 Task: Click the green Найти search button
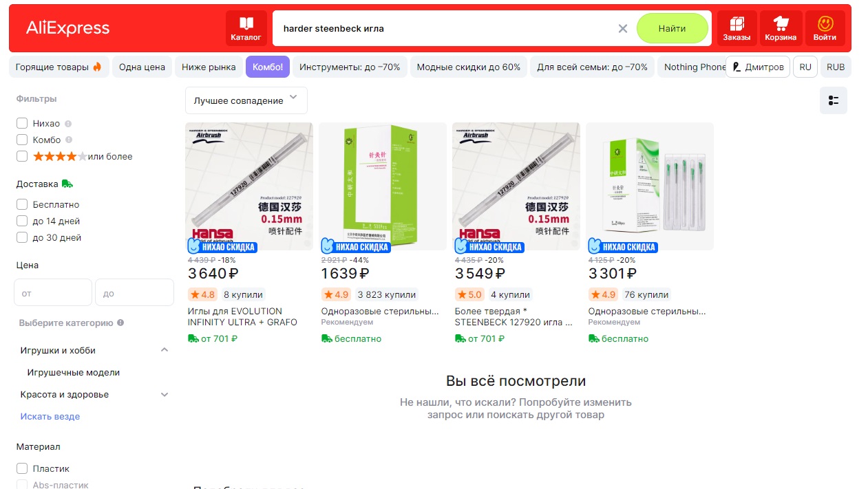tap(672, 29)
